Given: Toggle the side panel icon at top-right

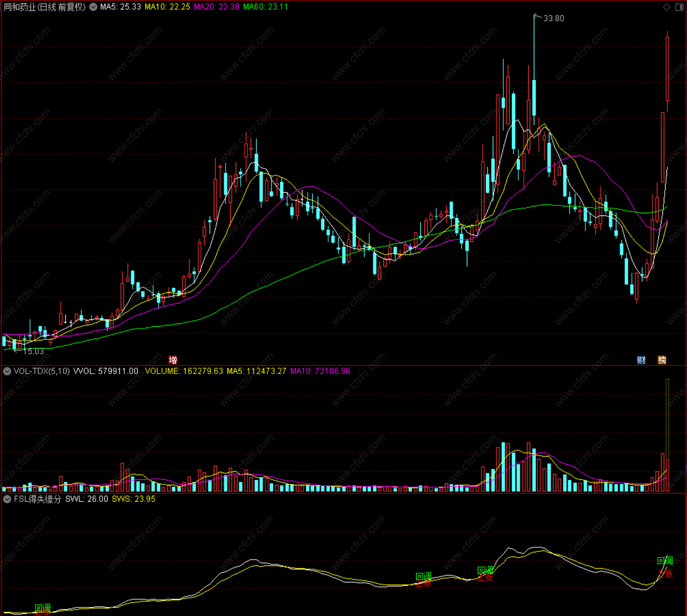Looking at the screenshot, I should (x=679, y=7).
